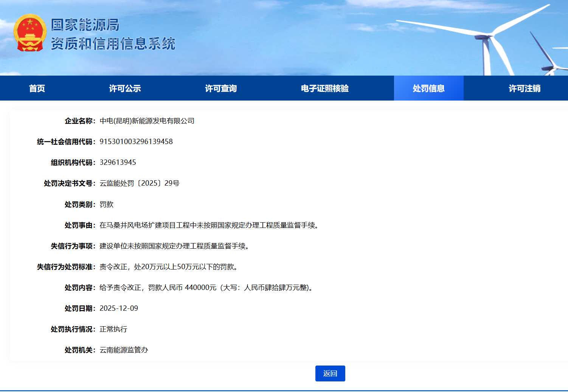This screenshot has height=392, width=568.
Task: Navigate to the 许可注销 tab
Action: [x=524, y=88]
